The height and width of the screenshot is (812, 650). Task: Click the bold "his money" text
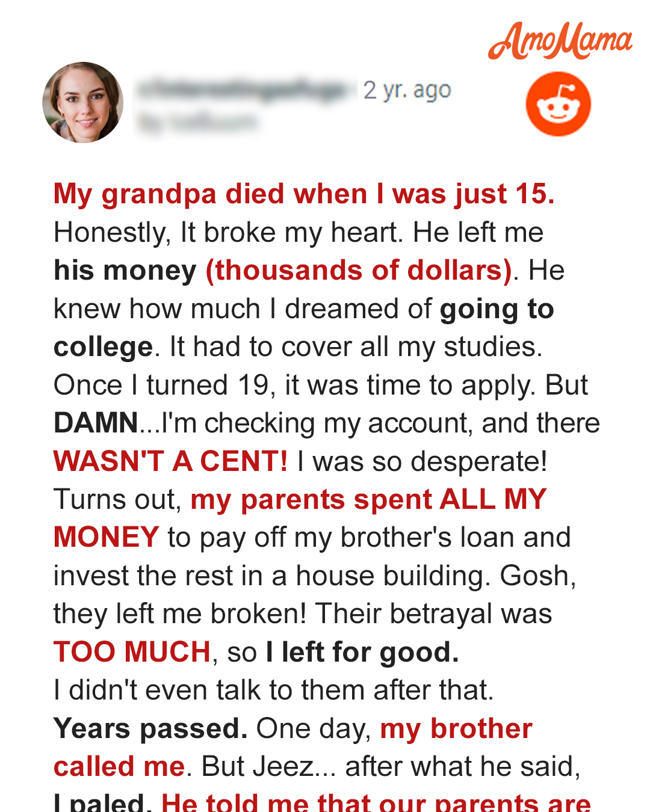tap(125, 270)
